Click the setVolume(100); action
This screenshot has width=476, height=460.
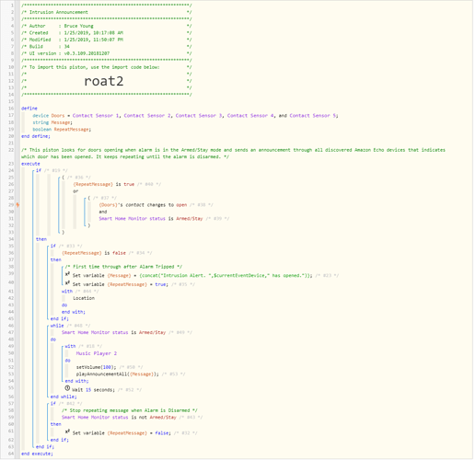(x=97, y=367)
